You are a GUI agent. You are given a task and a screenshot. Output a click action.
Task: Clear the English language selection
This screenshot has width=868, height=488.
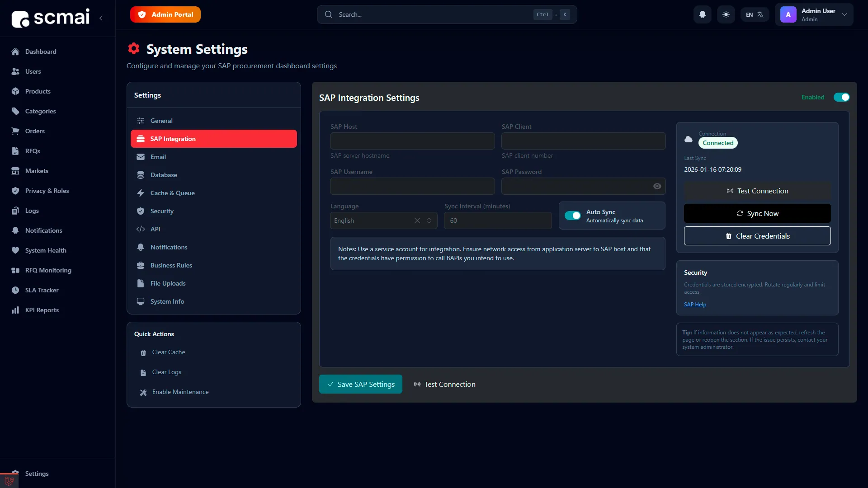click(417, 221)
